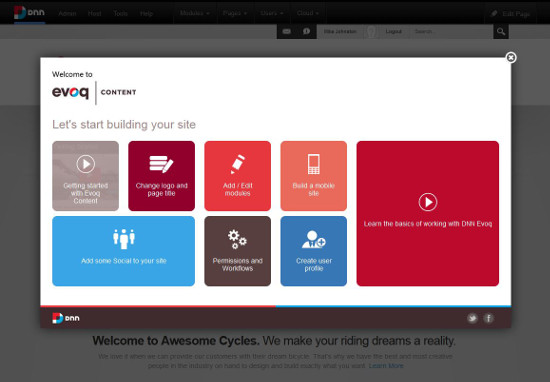Open the Twitter link in dialog footer

tap(472, 318)
